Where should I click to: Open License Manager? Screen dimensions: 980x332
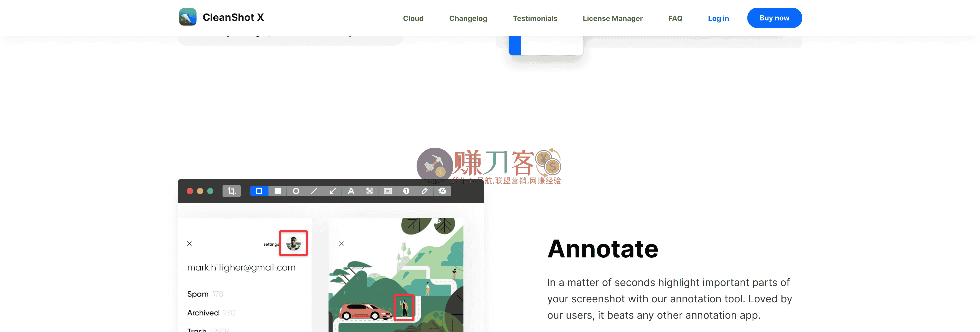coord(612,18)
